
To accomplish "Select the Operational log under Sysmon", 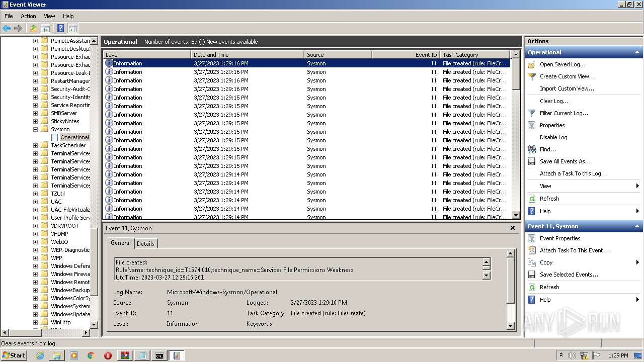I will coord(74,137).
